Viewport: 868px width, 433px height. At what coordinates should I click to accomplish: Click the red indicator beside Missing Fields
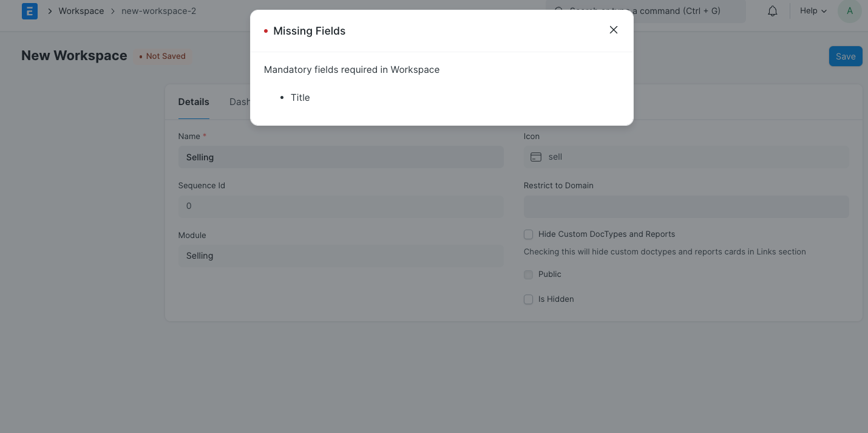(x=266, y=30)
